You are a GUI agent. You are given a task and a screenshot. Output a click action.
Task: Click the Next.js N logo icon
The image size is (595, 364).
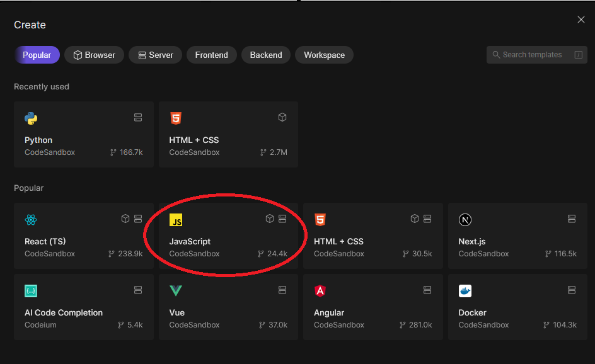click(x=465, y=220)
